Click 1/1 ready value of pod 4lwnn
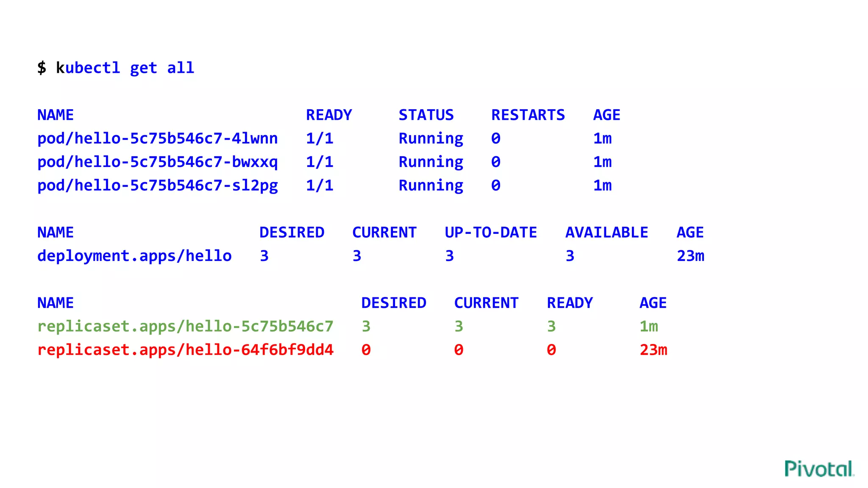Viewport: 868px width, 488px height. [320, 139]
